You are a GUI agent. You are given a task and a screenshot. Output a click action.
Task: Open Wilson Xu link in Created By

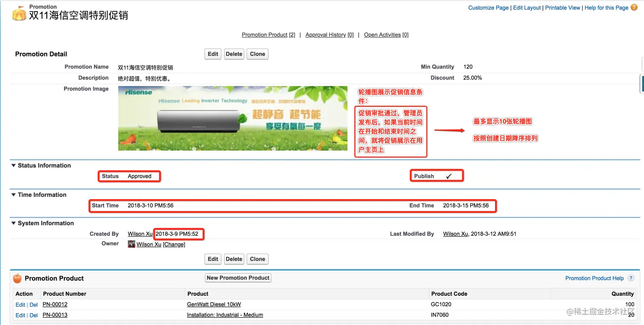(140, 234)
